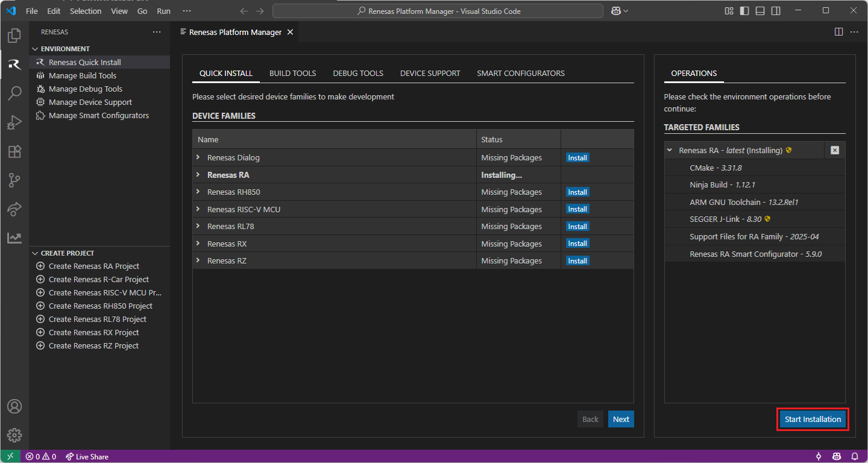Open the Extensions view icon

tap(14, 151)
